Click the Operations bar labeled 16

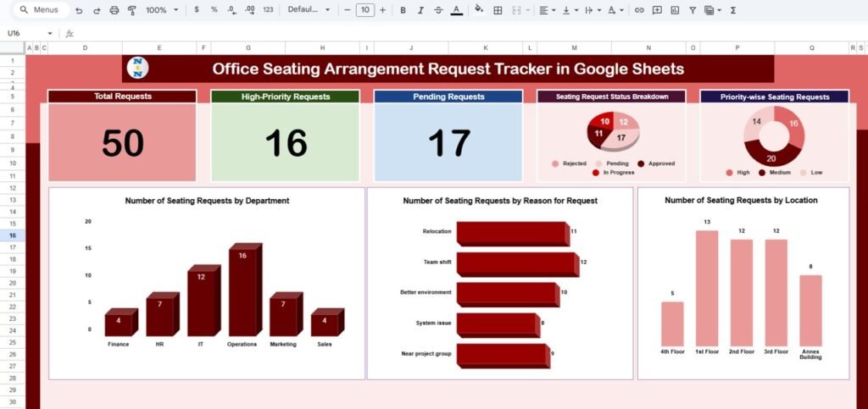click(x=245, y=290)
